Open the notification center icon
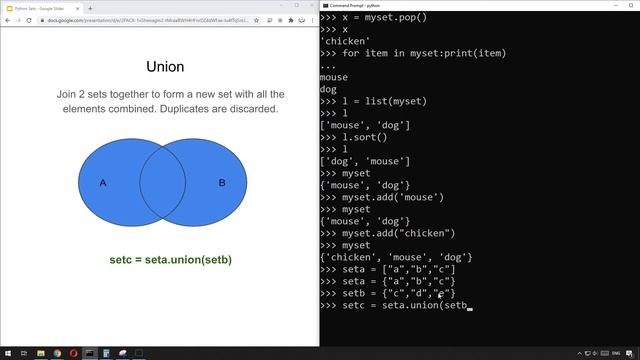 pos(629,353)
